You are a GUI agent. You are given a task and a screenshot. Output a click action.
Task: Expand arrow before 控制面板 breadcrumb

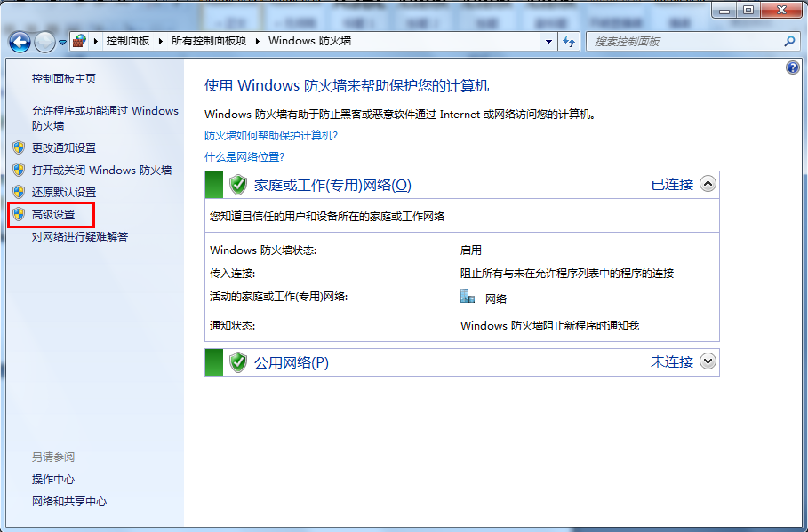click(96, 41)
